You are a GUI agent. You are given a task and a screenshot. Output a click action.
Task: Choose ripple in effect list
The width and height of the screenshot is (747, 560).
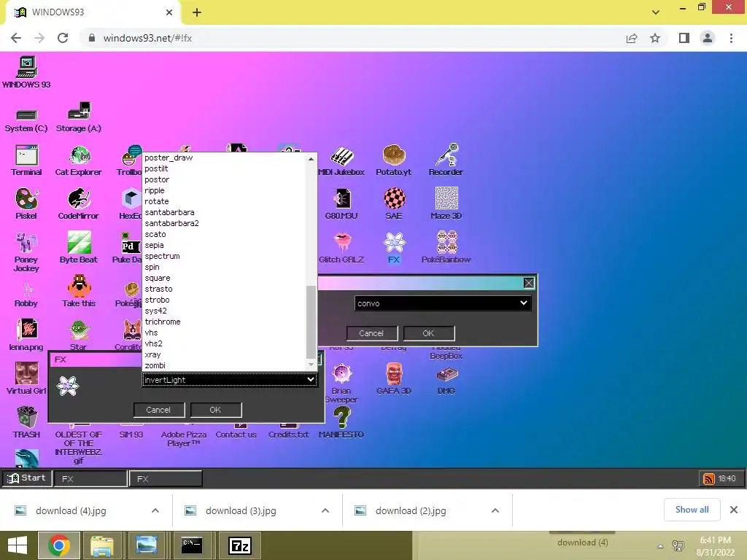pyautogui.click(x=155, y=190)
